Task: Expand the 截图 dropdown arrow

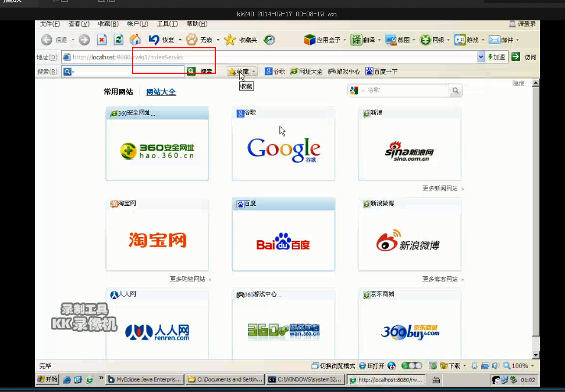Action: point(414,40)
